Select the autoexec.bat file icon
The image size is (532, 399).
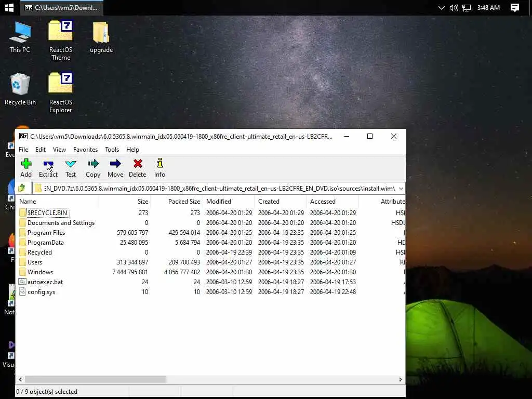point(22,282)
